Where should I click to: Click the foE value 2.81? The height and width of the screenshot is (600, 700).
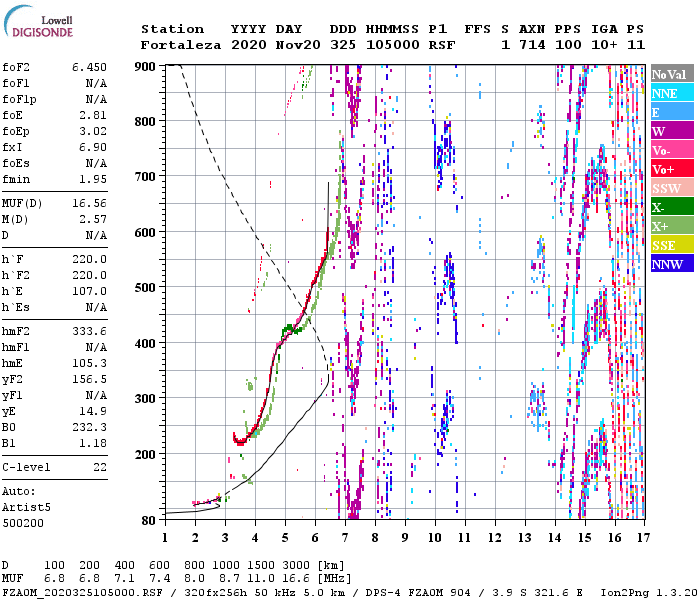(93, 115)
